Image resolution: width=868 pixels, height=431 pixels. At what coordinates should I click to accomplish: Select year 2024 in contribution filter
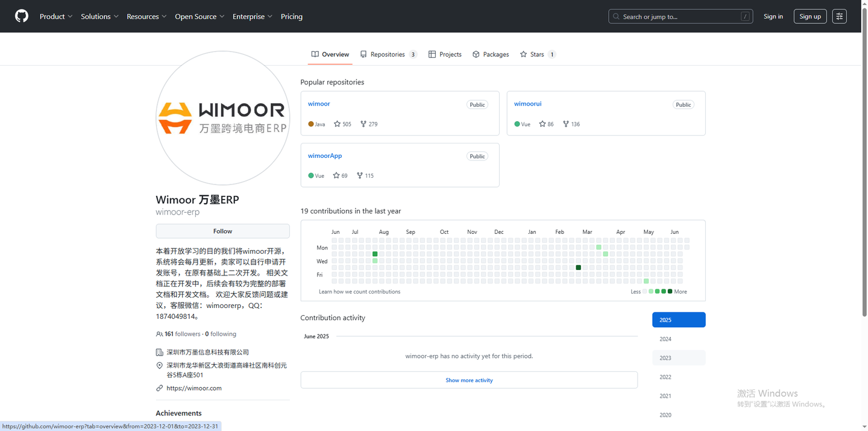pos(679,339)
